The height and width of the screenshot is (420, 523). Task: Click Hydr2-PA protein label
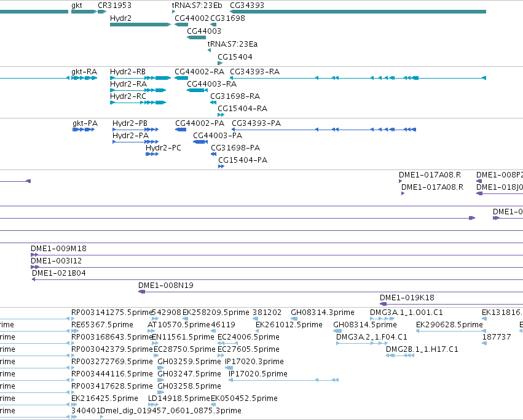[x=130, y=136]
